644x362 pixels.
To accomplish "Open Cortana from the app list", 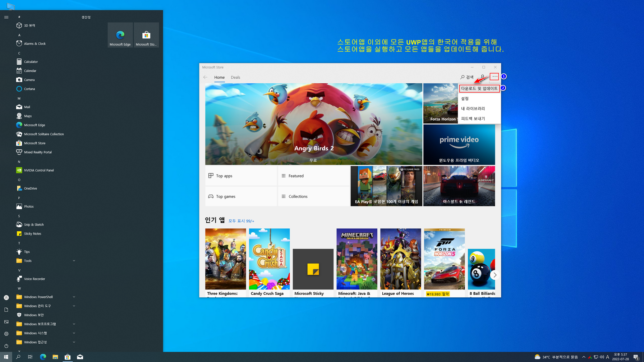I will click(45, 89).
